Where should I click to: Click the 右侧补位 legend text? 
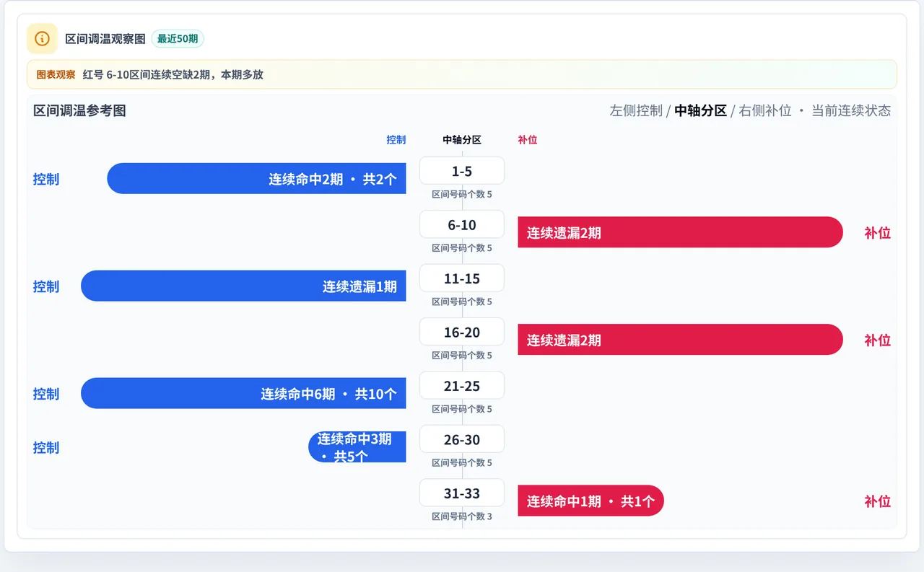765,110
